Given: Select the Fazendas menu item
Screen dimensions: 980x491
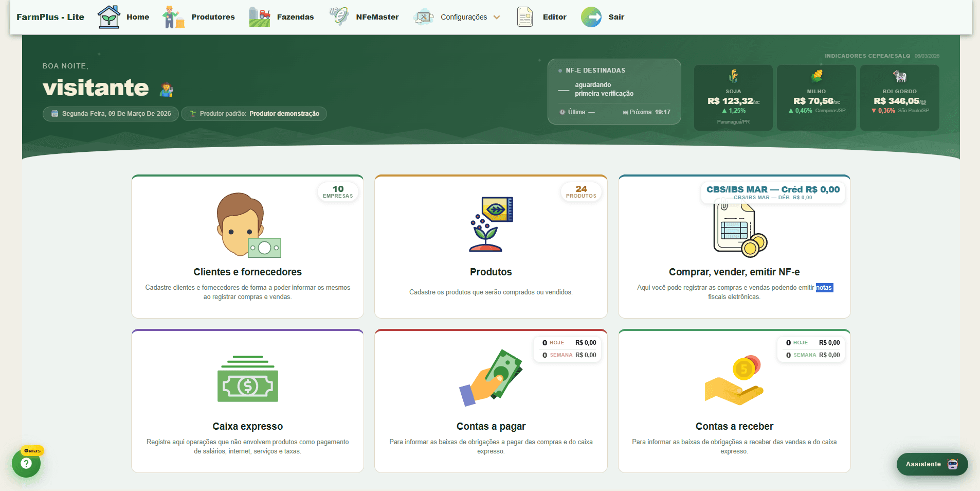Looking at the screenshot, I should click(296, 16).
